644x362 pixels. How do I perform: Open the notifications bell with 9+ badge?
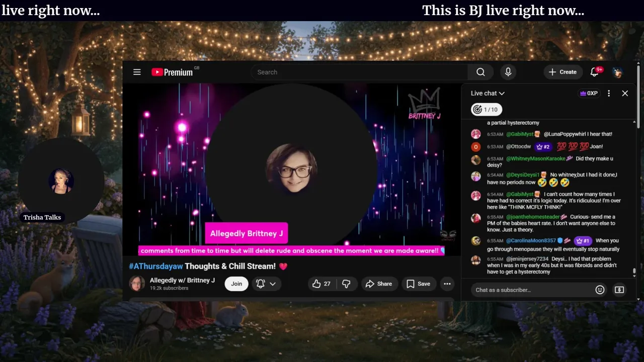tap(595, 72)
